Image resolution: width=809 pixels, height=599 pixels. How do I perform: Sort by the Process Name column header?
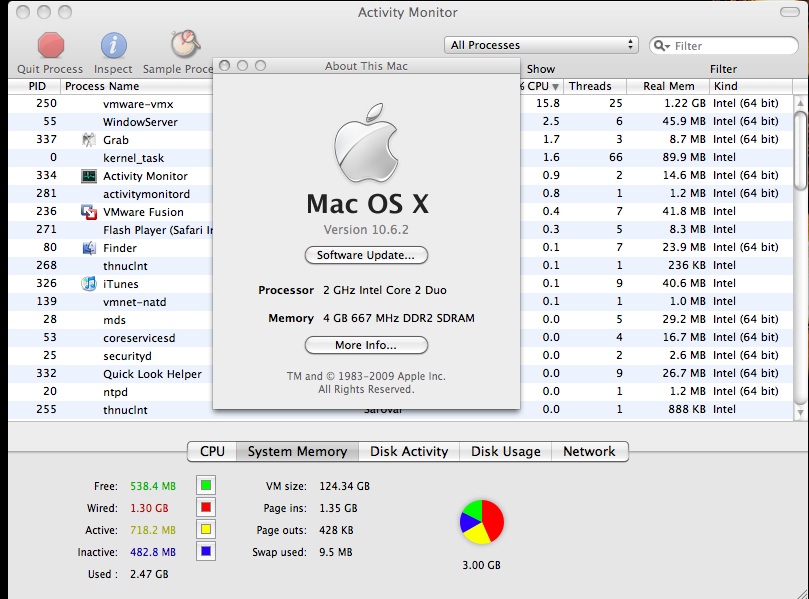137,86
